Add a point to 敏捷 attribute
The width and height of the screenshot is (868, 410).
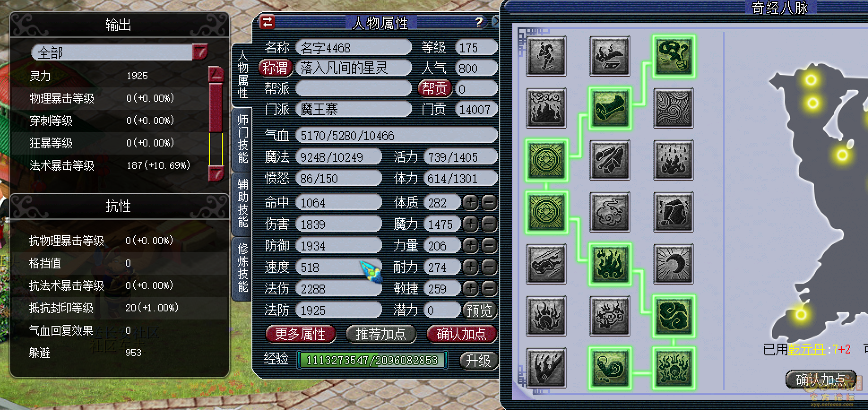(x=471, y=289)
